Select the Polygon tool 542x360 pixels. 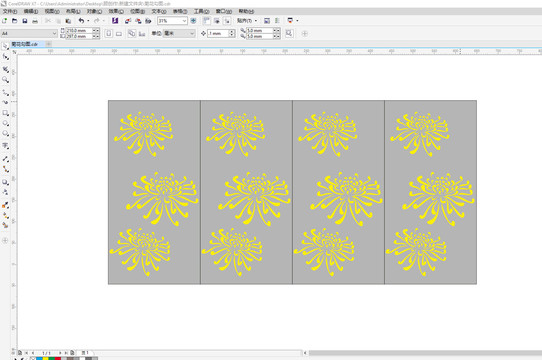tap(5, 133)
